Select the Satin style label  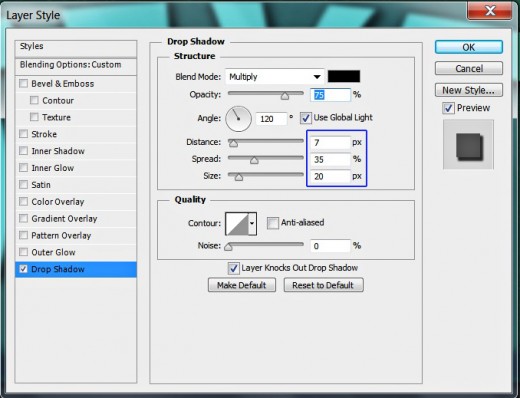pos(41,185)
